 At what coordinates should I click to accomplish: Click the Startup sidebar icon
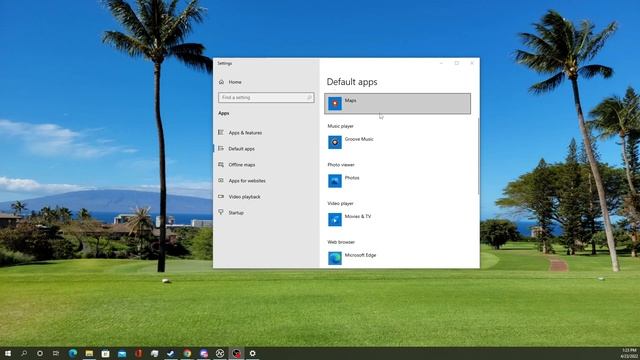pyautogui.click(x=221, y=212)
